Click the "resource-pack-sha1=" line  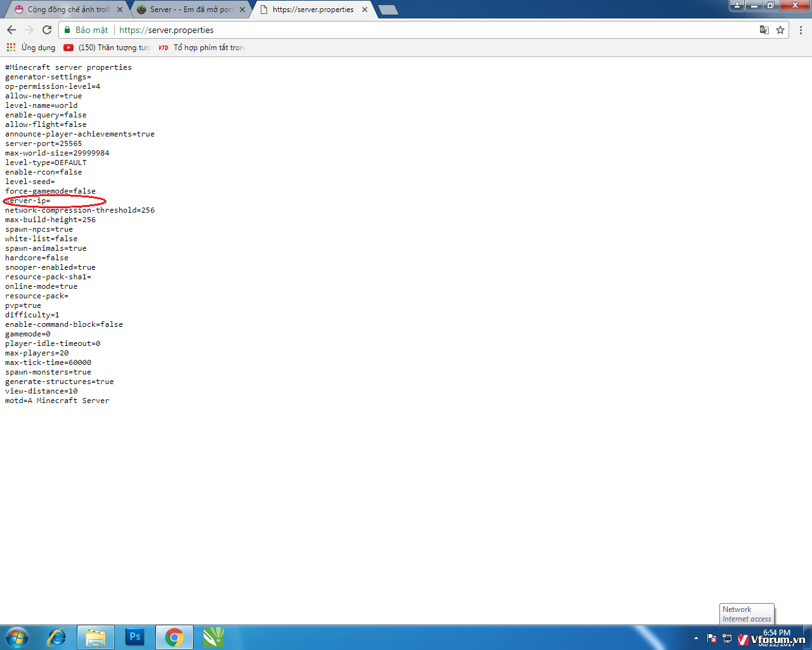tap(48, 277)
